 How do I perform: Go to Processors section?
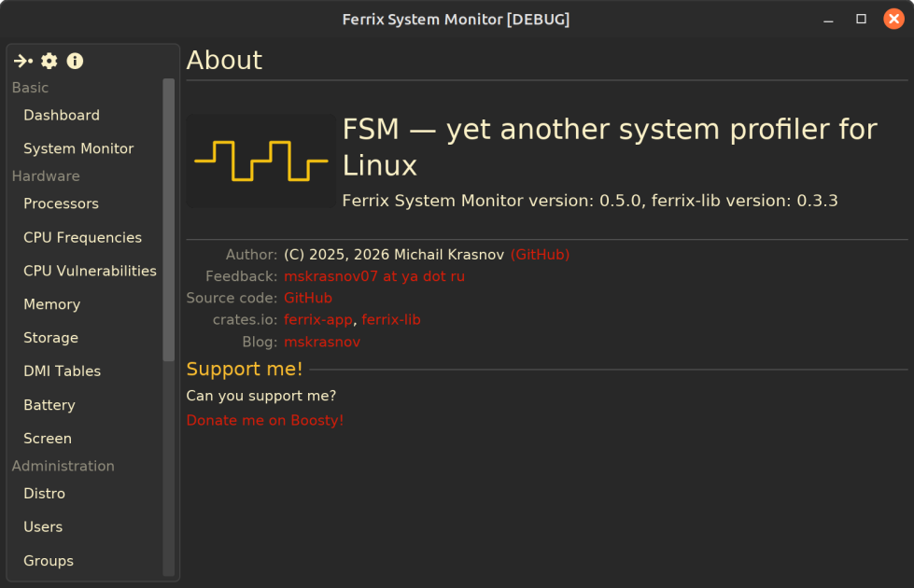coord(61,204)
